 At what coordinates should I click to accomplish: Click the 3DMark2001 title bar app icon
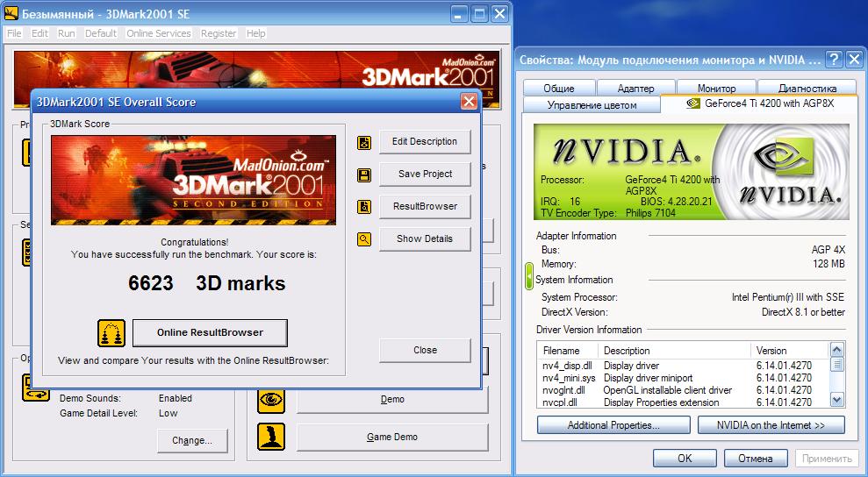coord(11,13)
